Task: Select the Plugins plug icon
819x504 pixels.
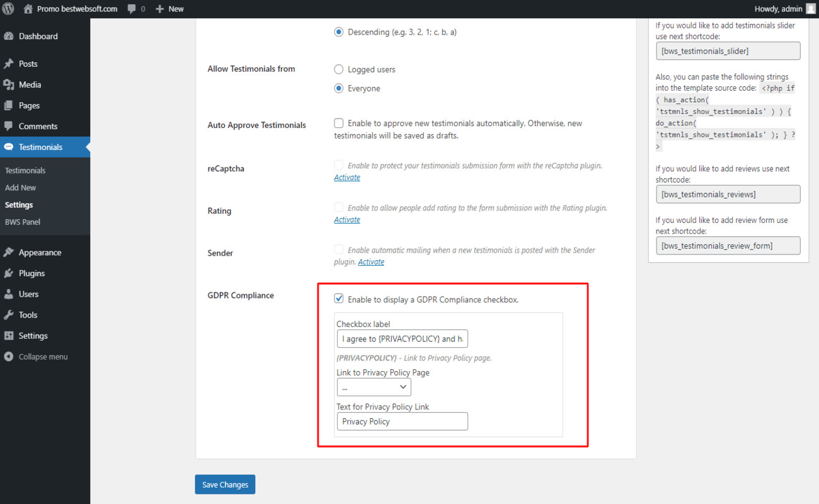Action: [9, 273]
